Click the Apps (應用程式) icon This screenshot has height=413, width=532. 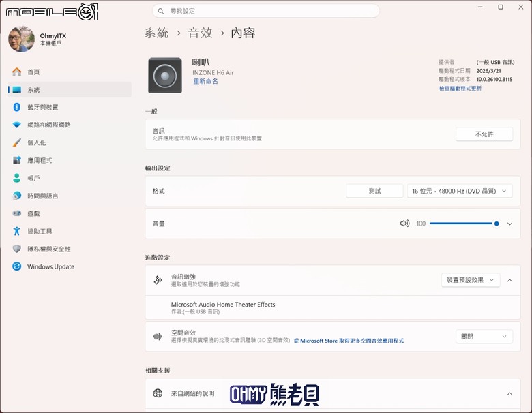coord(16,160)
